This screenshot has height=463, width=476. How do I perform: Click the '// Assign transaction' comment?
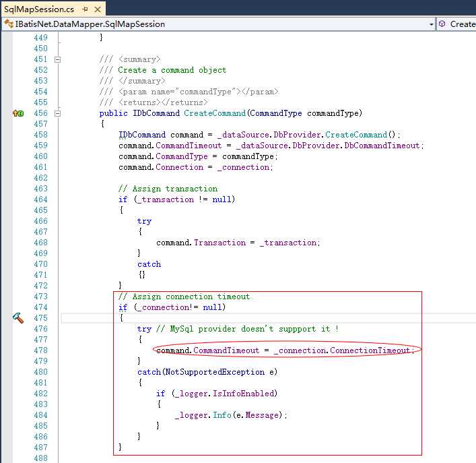tap(168, 189)
